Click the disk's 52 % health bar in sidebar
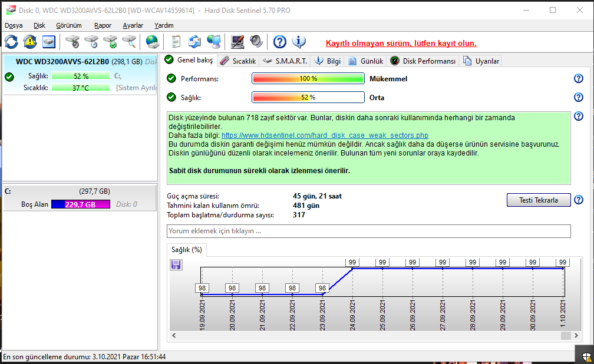 (x=81, y=76)
